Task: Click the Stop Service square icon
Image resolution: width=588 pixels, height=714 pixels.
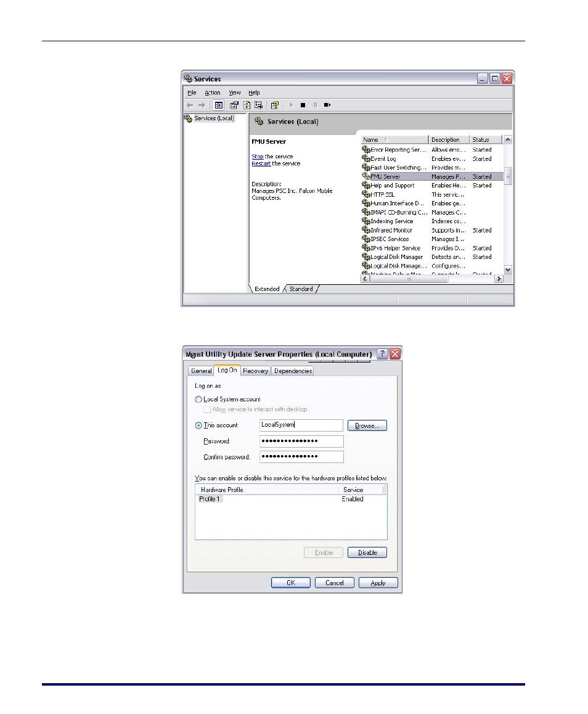Action: [303, 105]
